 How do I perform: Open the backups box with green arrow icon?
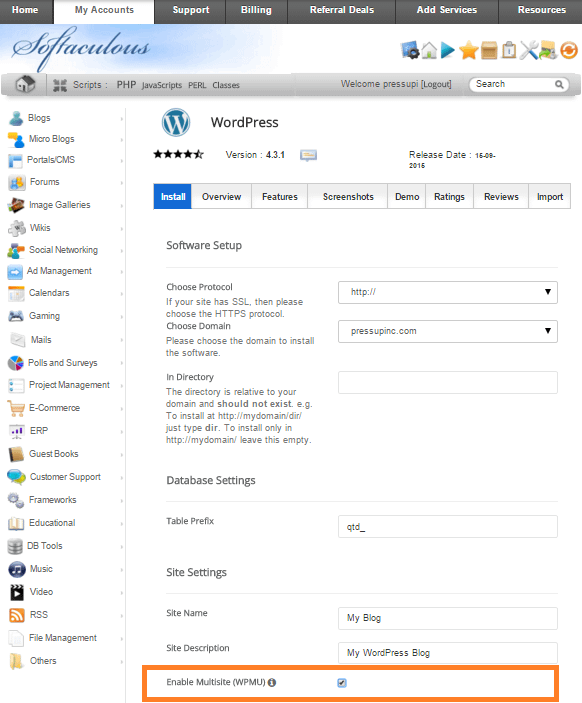tap(548, 50)
